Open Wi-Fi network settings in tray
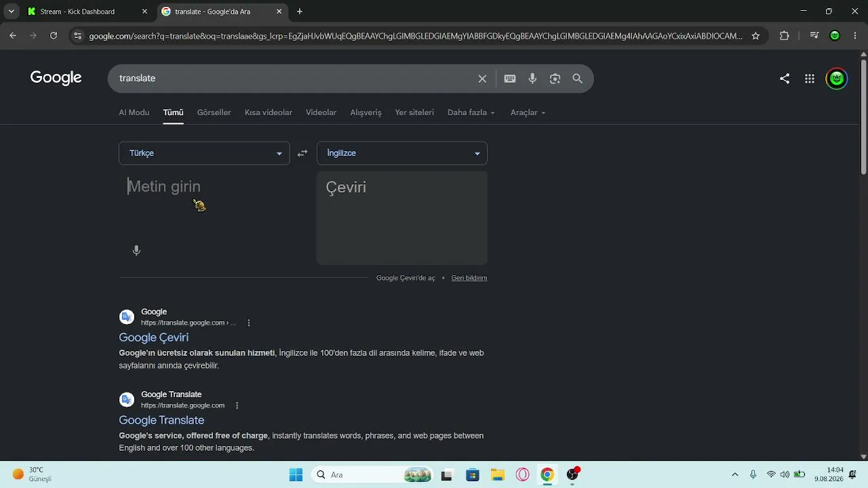This screenshot has height=488, width=868. (771, 475)
